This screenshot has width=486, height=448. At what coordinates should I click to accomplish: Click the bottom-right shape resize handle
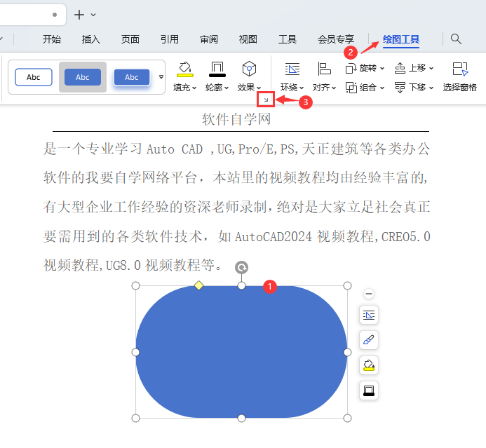click(x=347, y=419)
